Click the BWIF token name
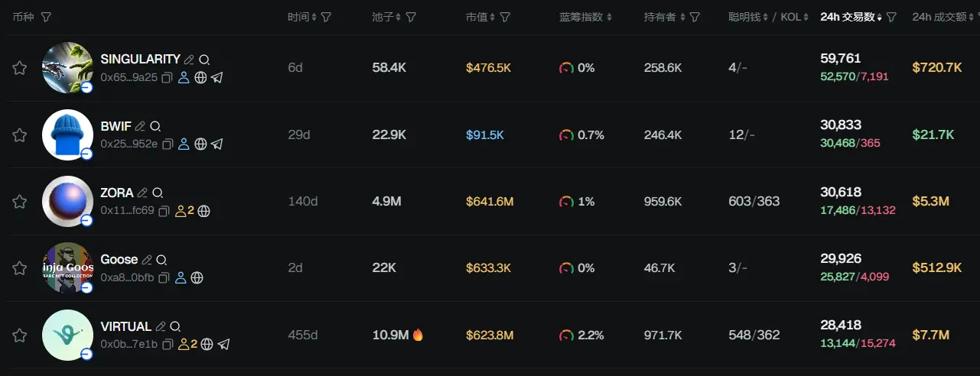 pyautogui.click(x=116, y=126)
